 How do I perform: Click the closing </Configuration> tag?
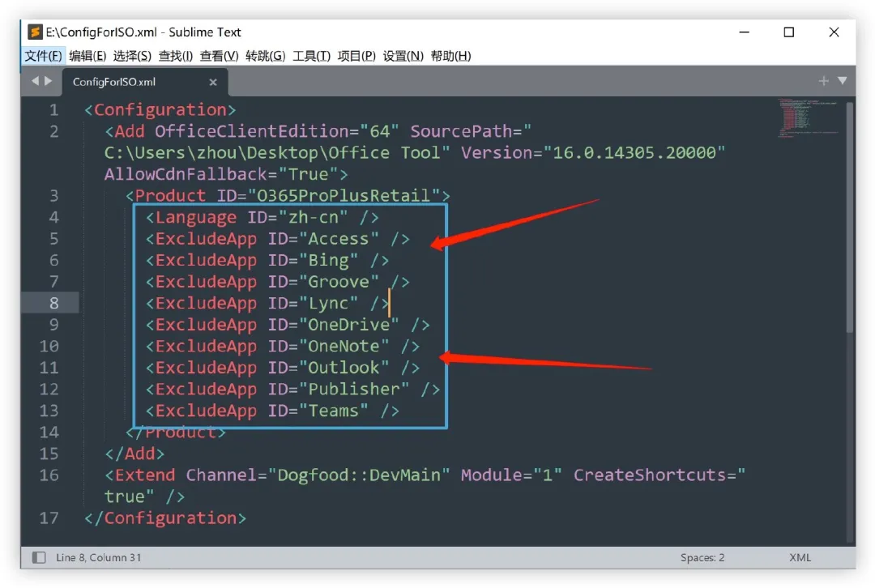tap(165, 518)
